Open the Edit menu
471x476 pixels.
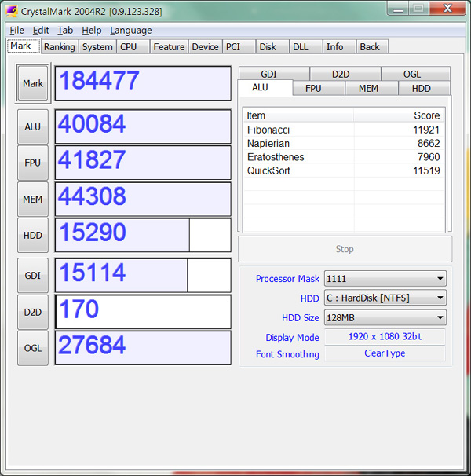pos(41,31)
